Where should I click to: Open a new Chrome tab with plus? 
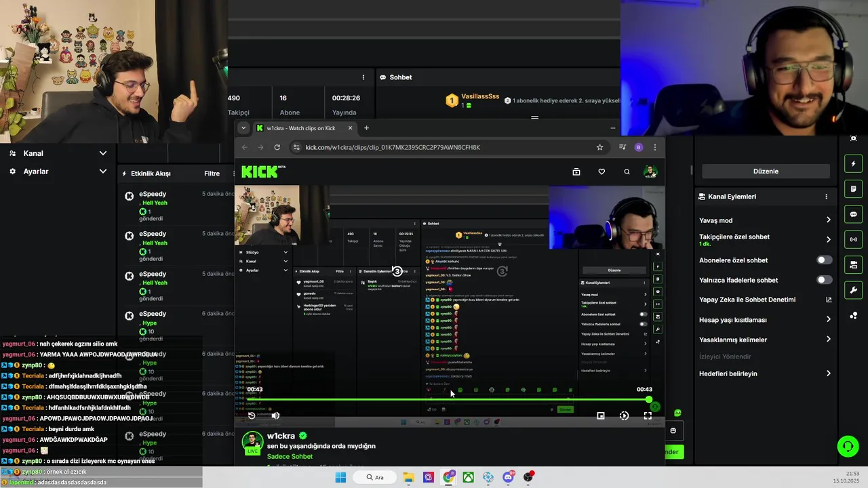pos(366,128)
